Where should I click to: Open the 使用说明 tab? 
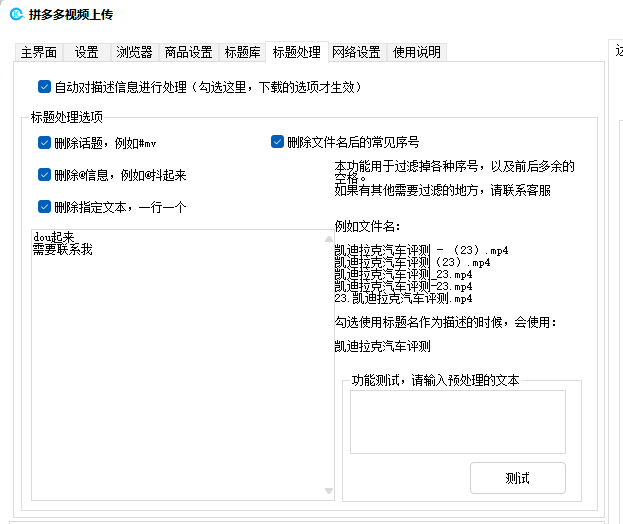pos(416,52)
